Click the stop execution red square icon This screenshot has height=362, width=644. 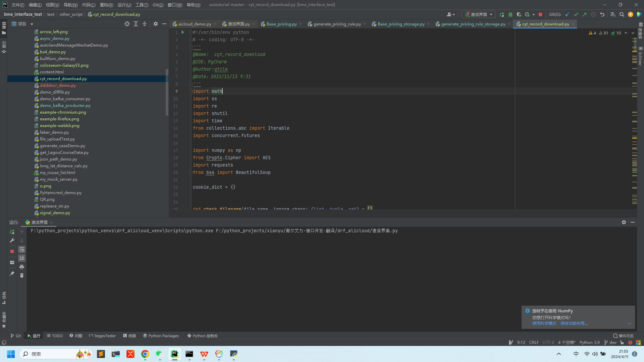(x=12, y=251)
